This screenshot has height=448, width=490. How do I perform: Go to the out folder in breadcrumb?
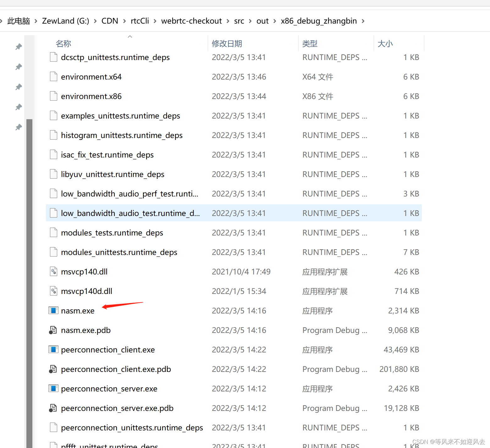[x=262, y=21]
